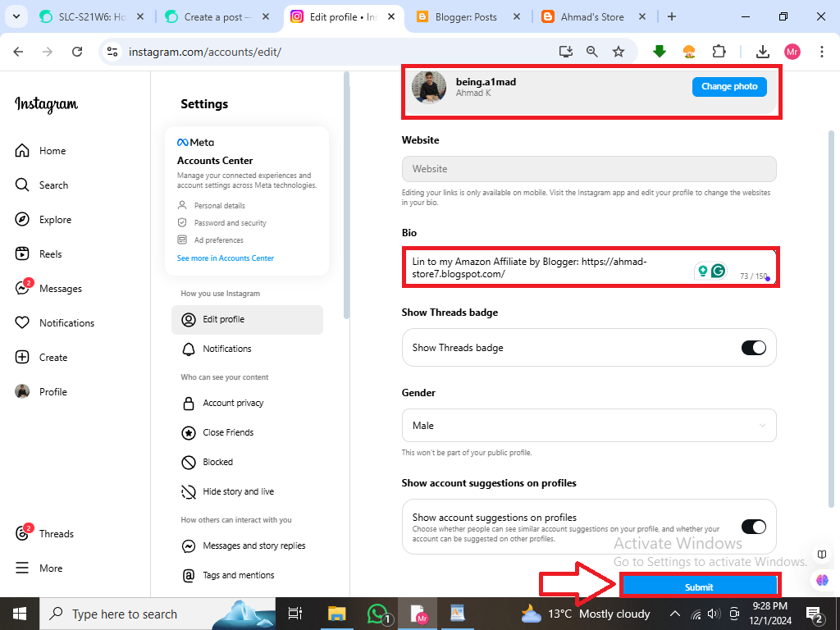Click the address bar URL

tap(204, 52)
